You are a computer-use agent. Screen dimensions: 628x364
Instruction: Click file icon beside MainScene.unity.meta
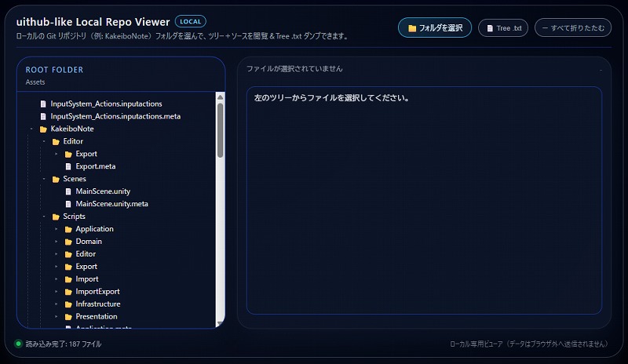[x=68, y=204]
